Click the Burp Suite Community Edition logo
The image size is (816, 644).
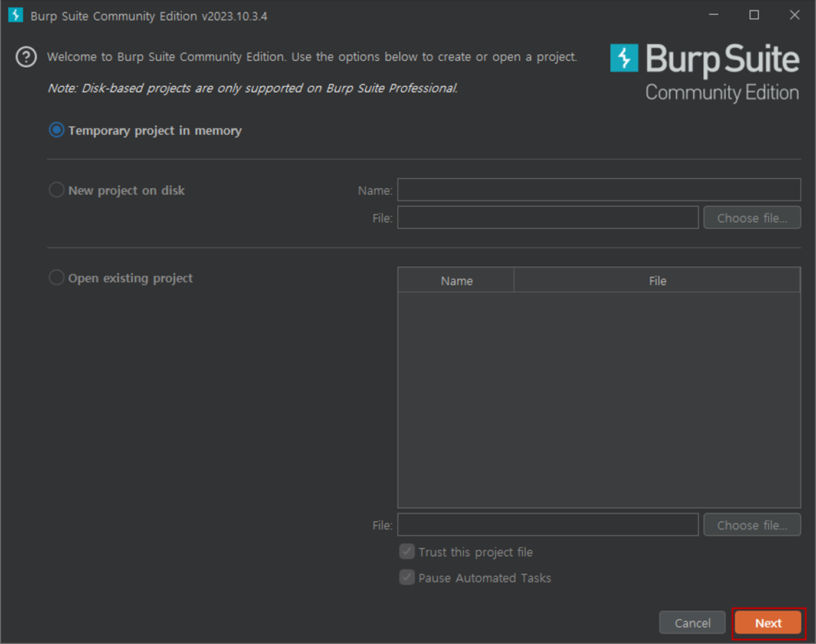pos(705,73)
